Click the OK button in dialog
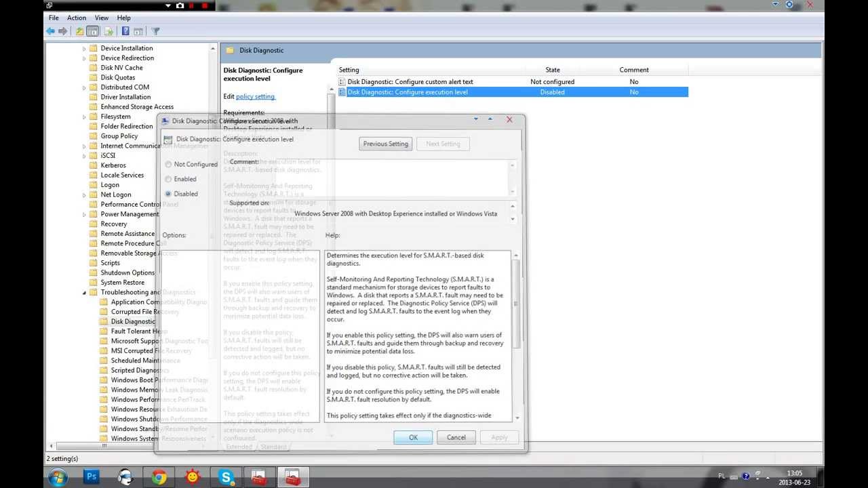The image size is (868, 488). coord(413,437)
